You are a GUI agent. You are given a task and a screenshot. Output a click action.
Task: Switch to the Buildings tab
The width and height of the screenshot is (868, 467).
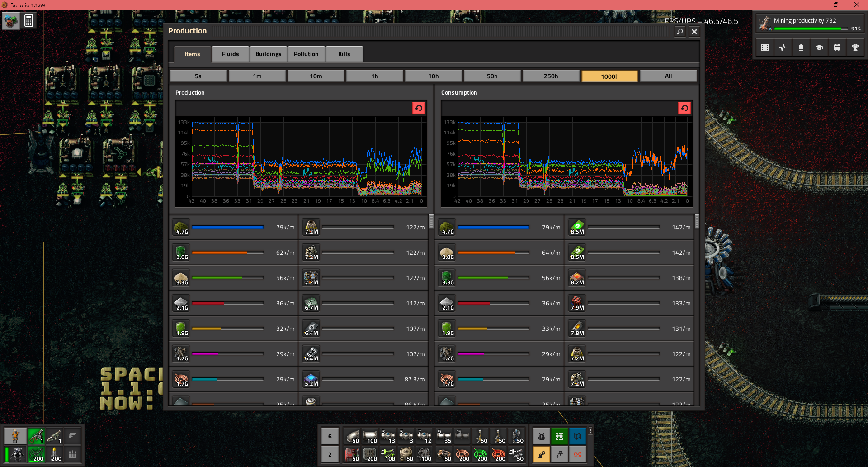(269, 54)
